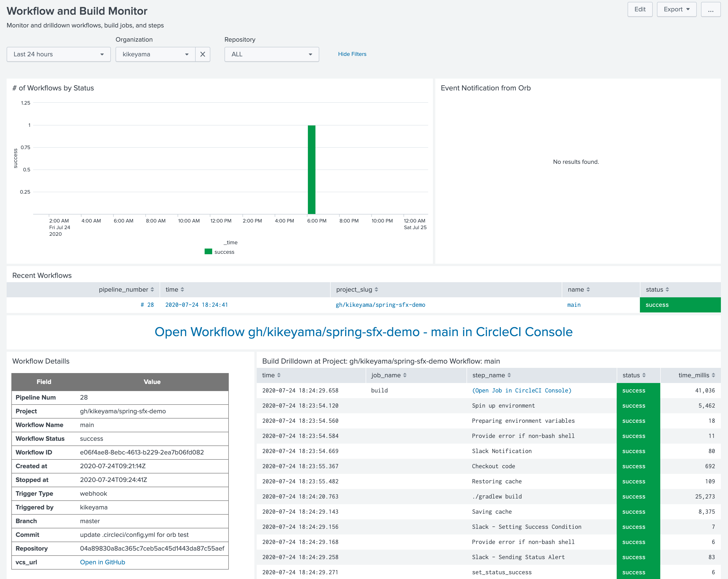The width and height of the screenshot is (728, 579).
Task: Click the green success status cell in Recent Workflows
Action: (680, 305)
